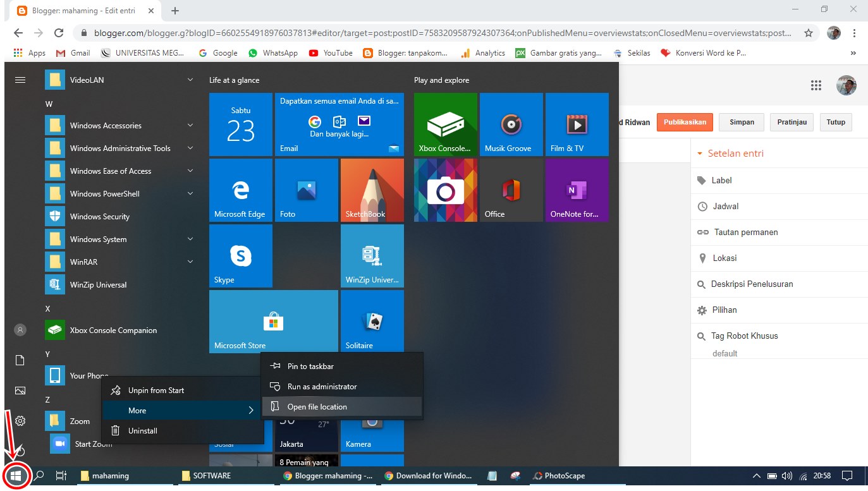Click the Simpan button

(742, 122)
